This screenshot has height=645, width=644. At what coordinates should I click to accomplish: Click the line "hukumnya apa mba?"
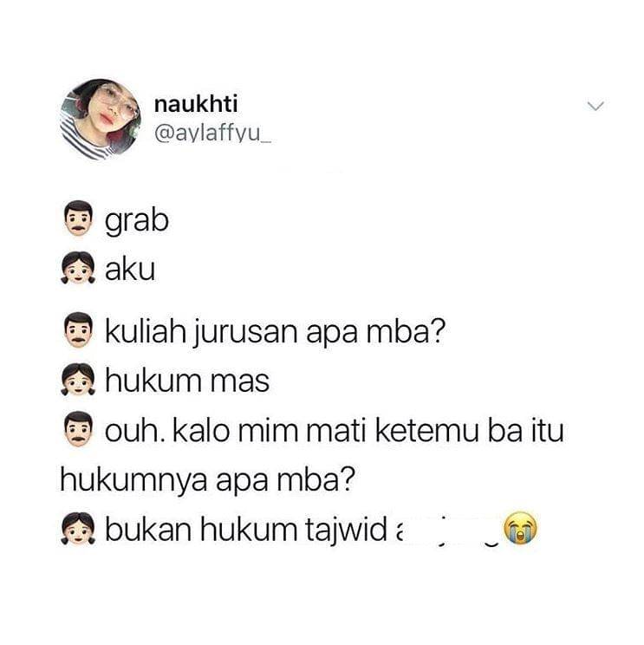point(208,480)
